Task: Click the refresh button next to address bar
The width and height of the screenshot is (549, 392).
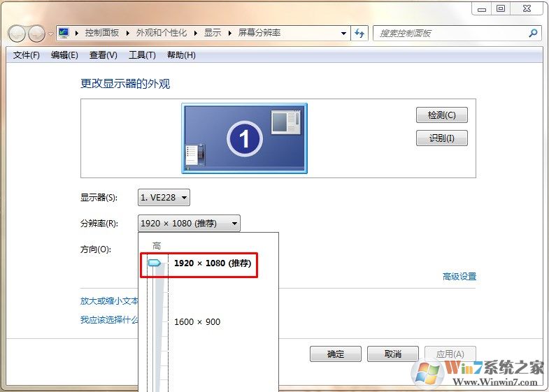Action: 359,34
